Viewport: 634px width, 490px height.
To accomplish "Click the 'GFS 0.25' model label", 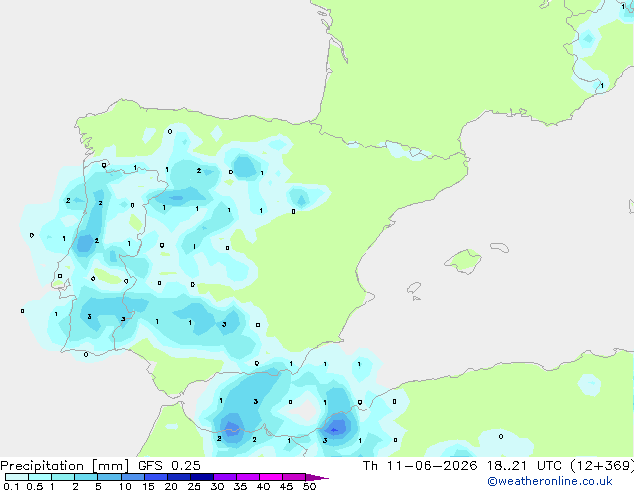I will click(169, 466).
